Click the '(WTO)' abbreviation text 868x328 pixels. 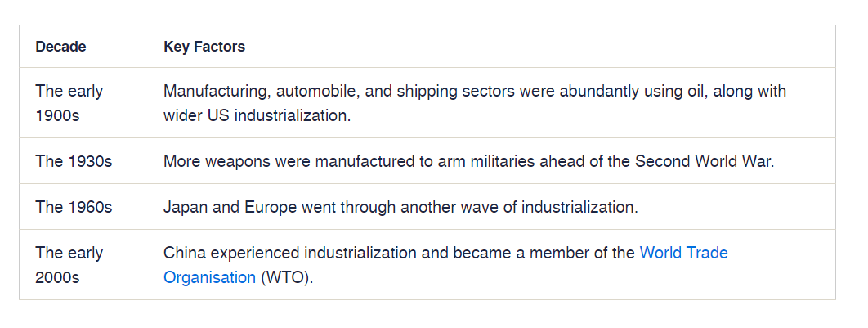[x=286, y=277]
